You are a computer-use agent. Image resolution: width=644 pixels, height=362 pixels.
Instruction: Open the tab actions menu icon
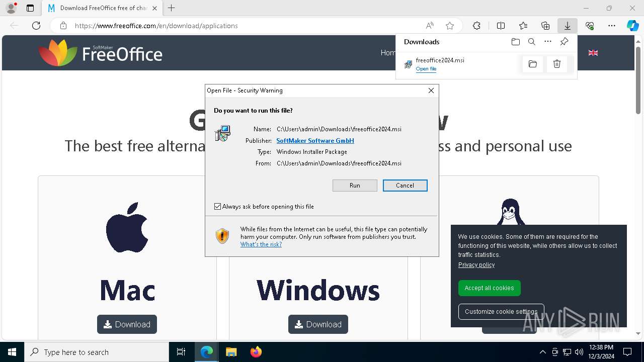30,8
